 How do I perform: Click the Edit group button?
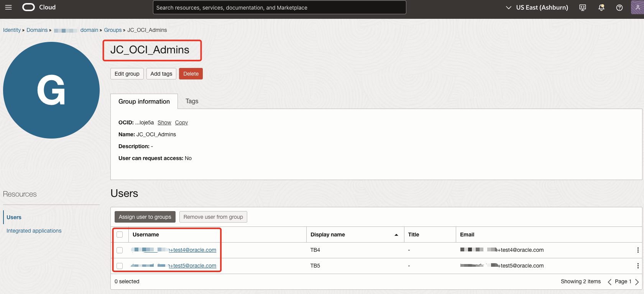(127, 74)
